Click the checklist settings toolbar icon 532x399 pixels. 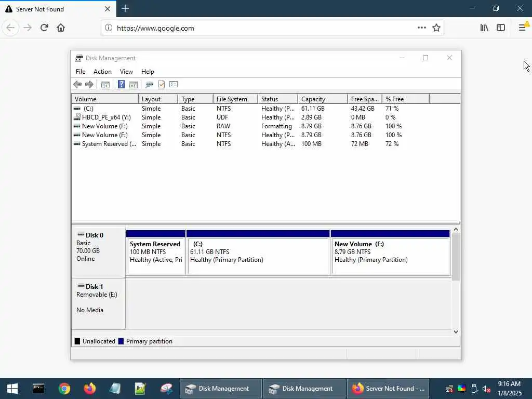(x=174, y=85)
